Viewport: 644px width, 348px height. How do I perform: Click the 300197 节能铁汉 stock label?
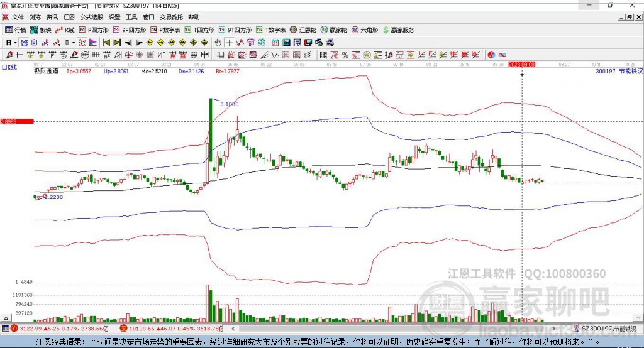(x=619, y=71)
